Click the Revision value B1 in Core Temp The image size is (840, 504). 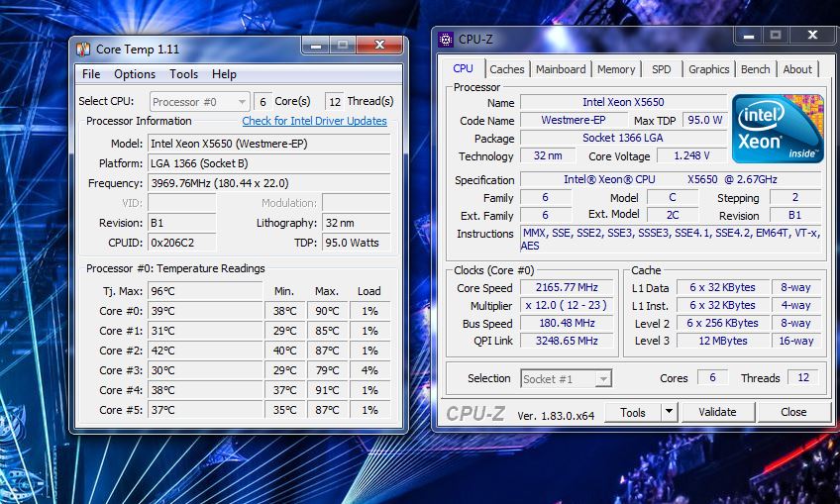tap(181, 223)
